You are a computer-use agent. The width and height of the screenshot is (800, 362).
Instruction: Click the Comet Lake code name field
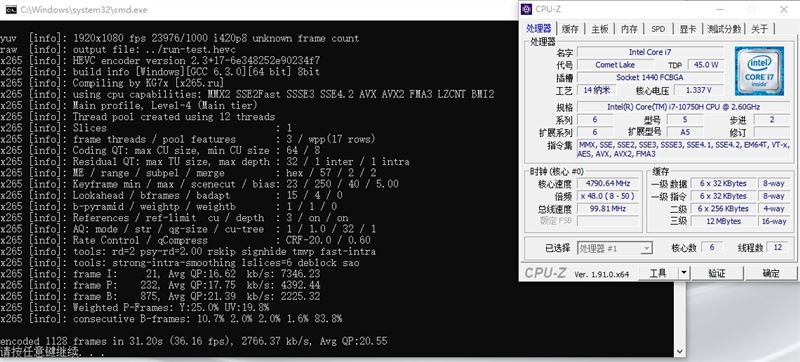pyautogui.click(x=615, y=65)
